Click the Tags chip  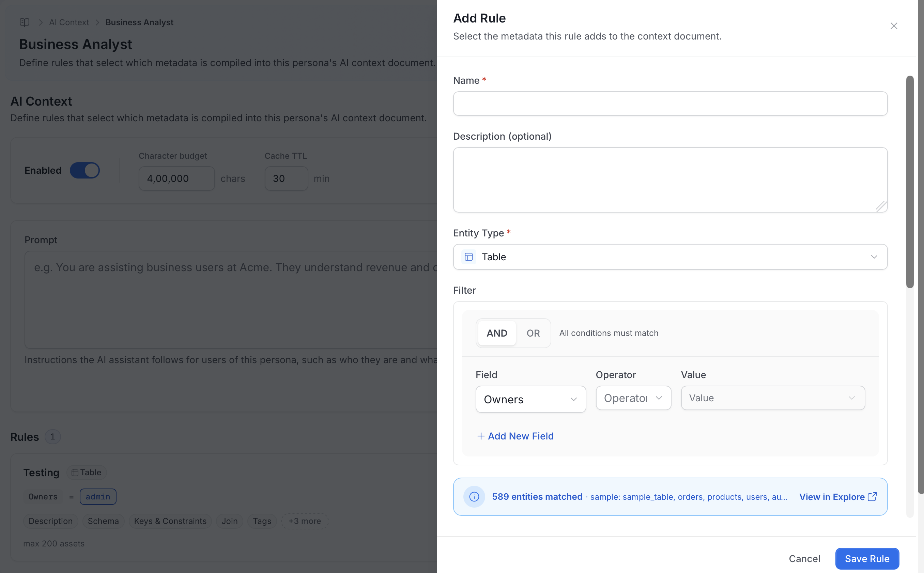[x=262, y=521]
